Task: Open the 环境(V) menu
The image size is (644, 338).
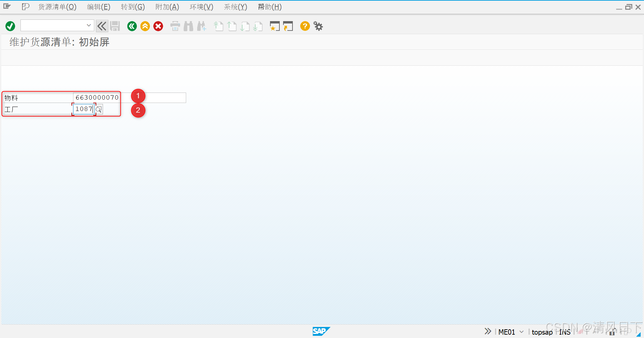Action: point(202,7)
